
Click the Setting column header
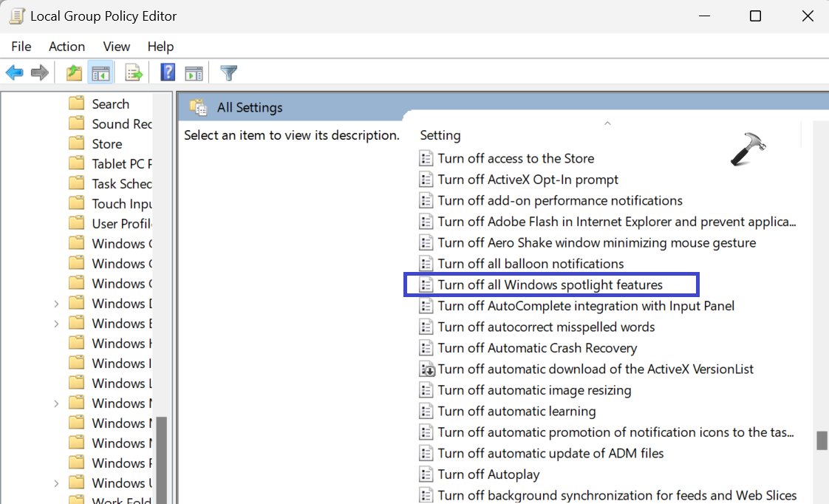coord(440,135)
